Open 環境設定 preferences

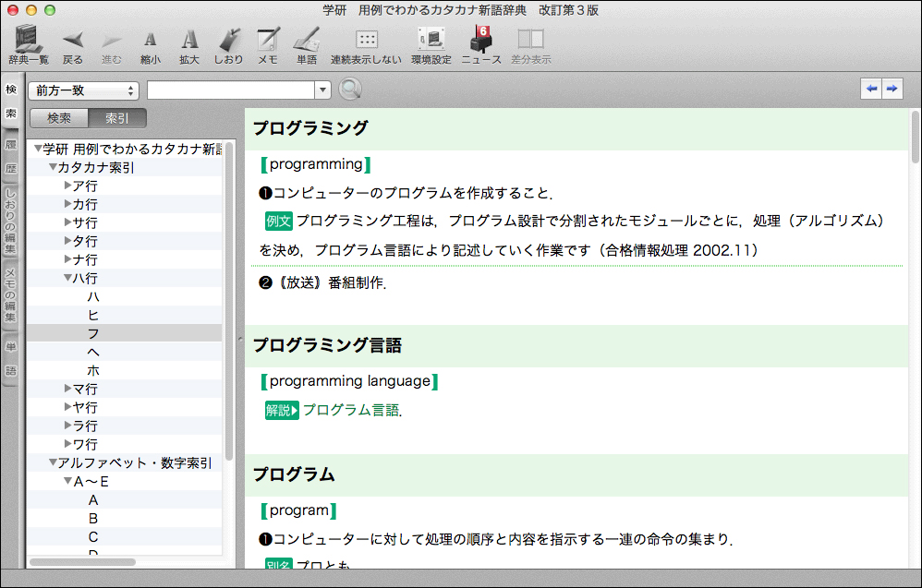(431, 46)
